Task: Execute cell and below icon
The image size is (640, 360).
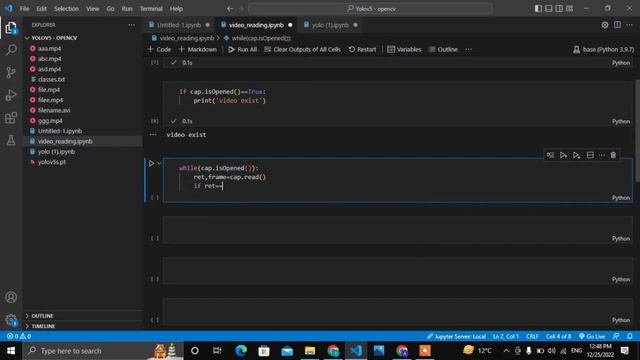Action: click(576, 155)
